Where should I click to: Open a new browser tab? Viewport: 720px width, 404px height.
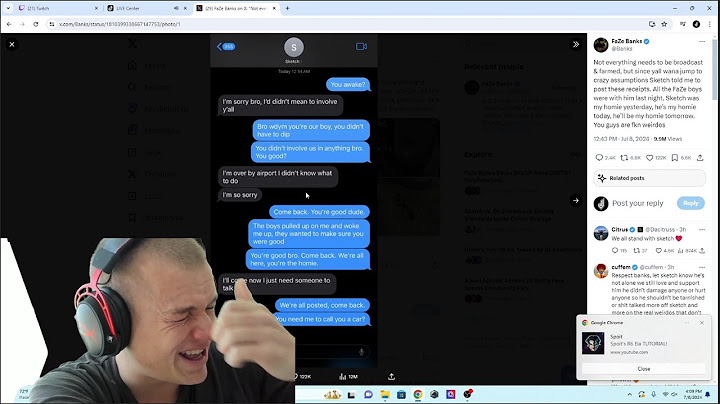[x=287, y=8]
